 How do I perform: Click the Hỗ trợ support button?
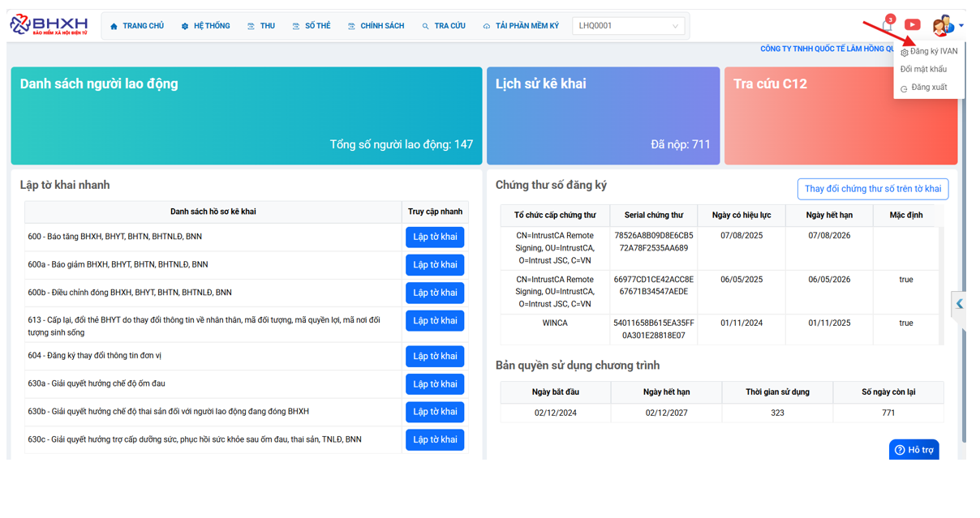(914, 450)
